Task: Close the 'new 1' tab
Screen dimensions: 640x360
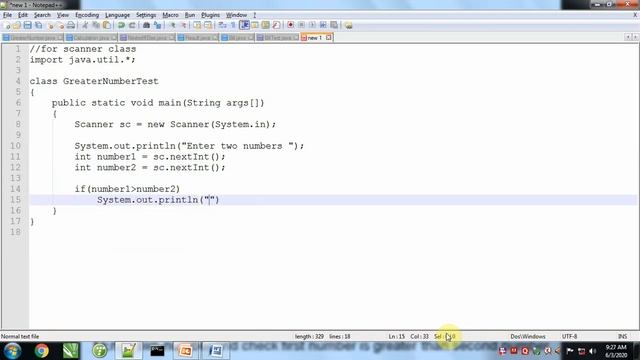Action: 329,38
